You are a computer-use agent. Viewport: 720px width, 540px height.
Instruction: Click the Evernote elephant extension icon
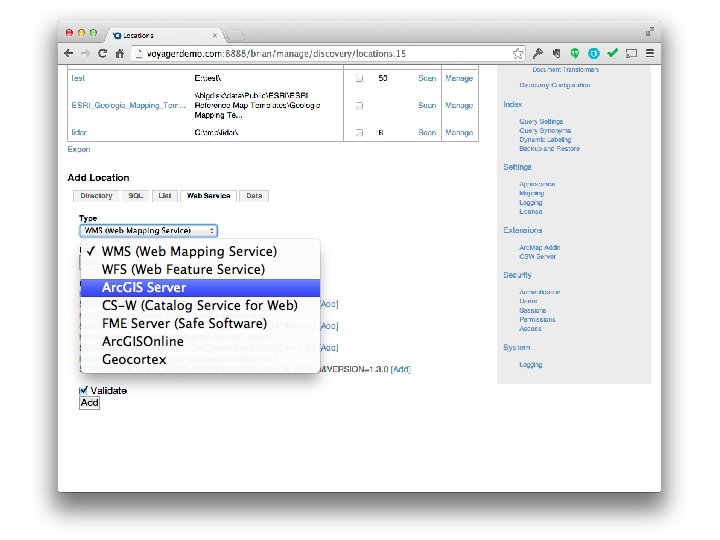[x=557, y=53]
